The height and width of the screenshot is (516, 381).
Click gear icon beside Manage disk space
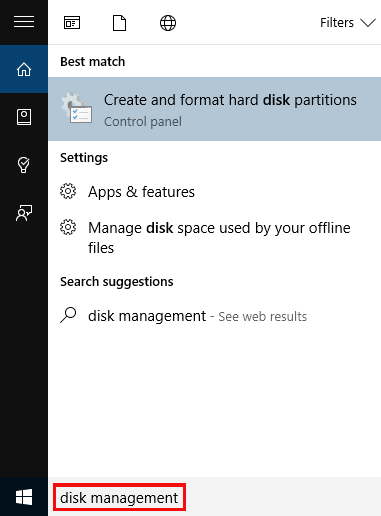click(x=68, y=227)
